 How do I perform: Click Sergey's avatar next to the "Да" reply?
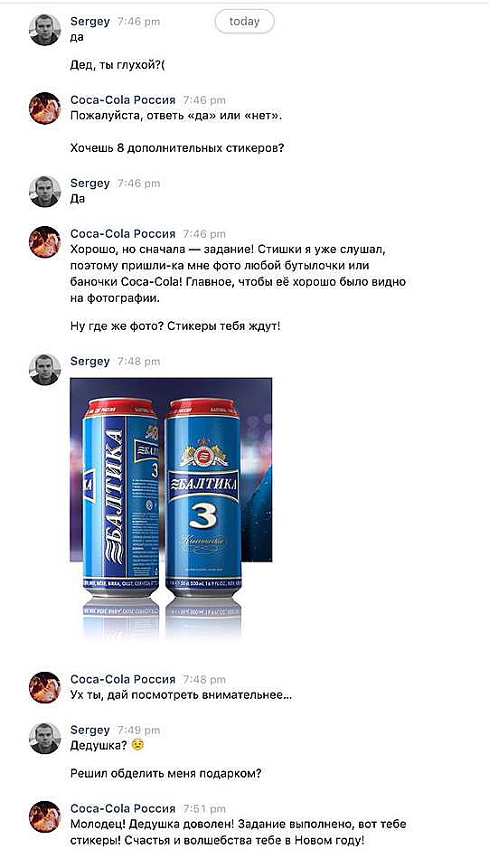(x=45, y=192)
